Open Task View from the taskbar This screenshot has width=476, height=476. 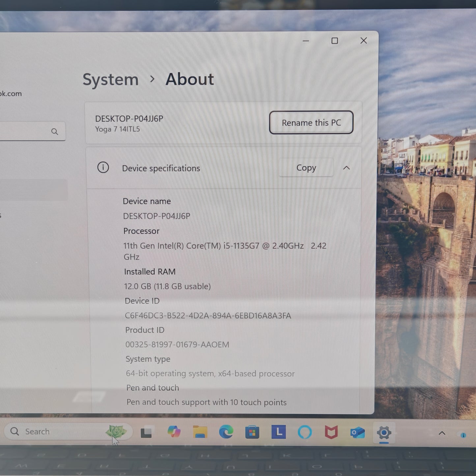146,432
